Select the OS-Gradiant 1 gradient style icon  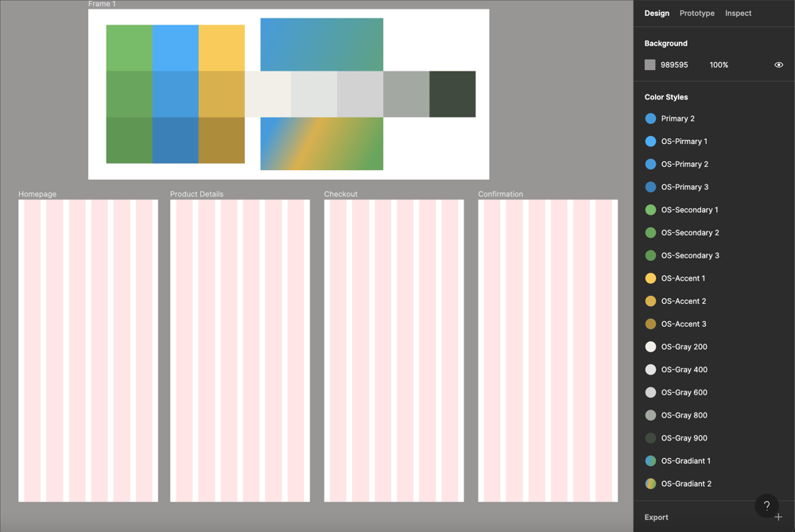650,460
